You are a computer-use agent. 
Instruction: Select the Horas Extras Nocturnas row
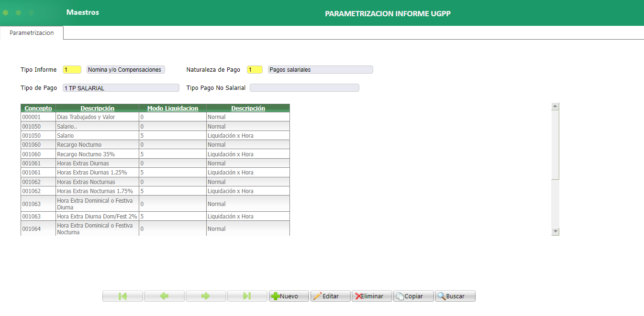point(155,182)
